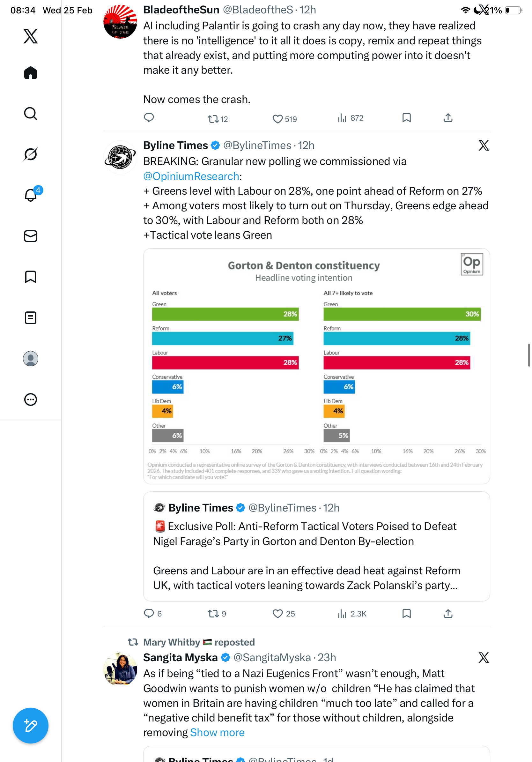Bookmark the BladeoftheSun post

pos(406,118)
